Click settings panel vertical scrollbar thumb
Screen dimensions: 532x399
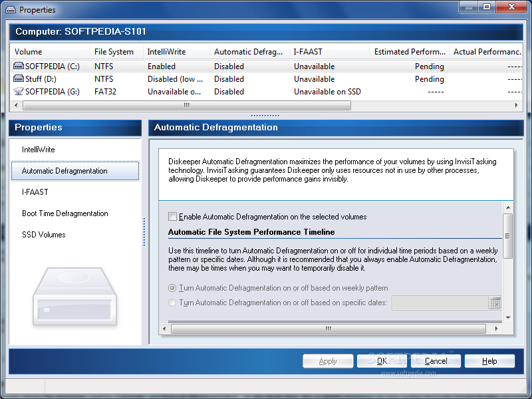pyautogui.click(x=508, y=236)
